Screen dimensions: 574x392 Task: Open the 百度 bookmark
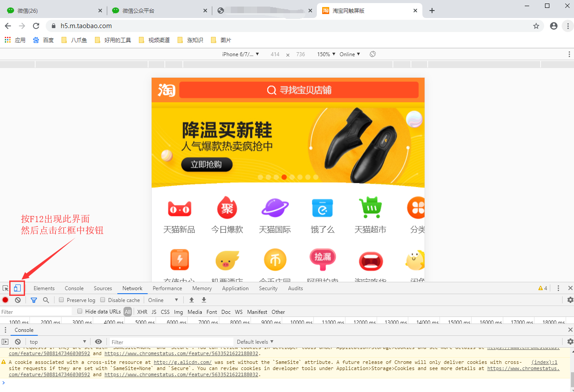pos(44,40)
